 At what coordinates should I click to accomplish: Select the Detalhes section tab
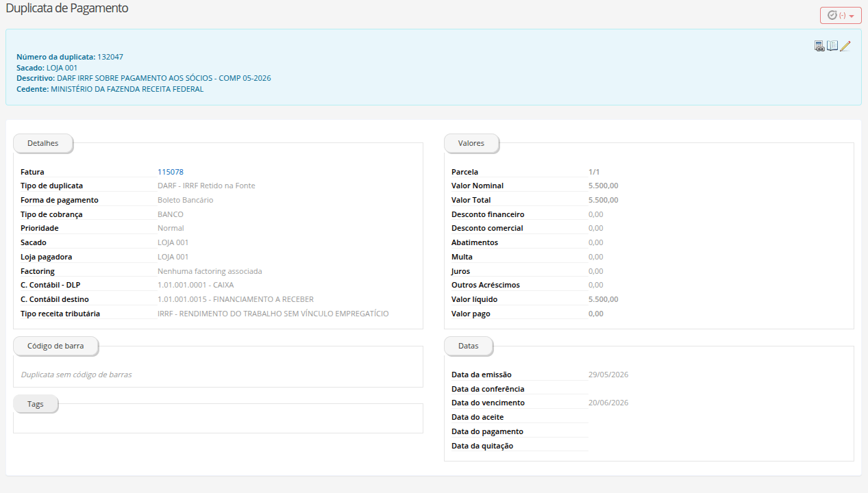click(x=43, y=144)
